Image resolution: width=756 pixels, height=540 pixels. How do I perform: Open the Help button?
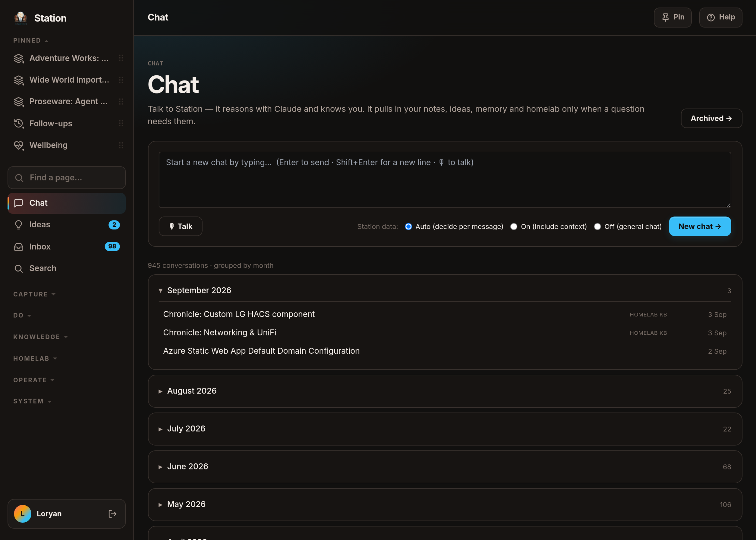click(720, 17)
